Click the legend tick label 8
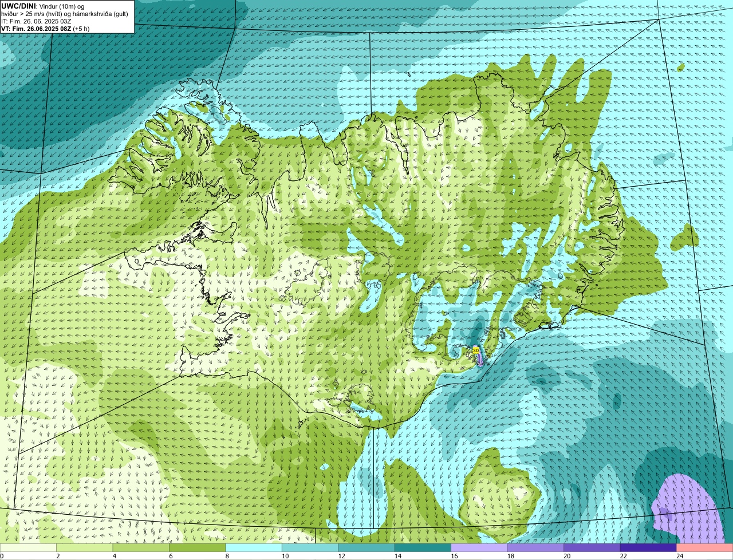 [227, 556]
